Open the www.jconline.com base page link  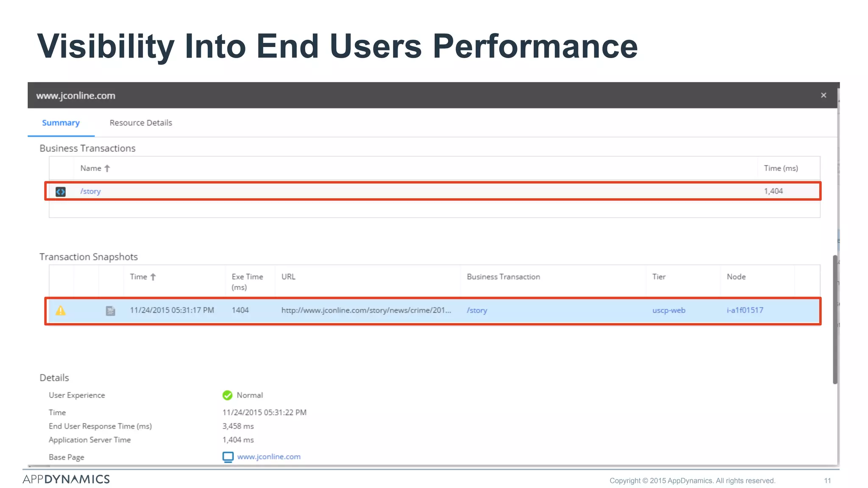[269, 457]
